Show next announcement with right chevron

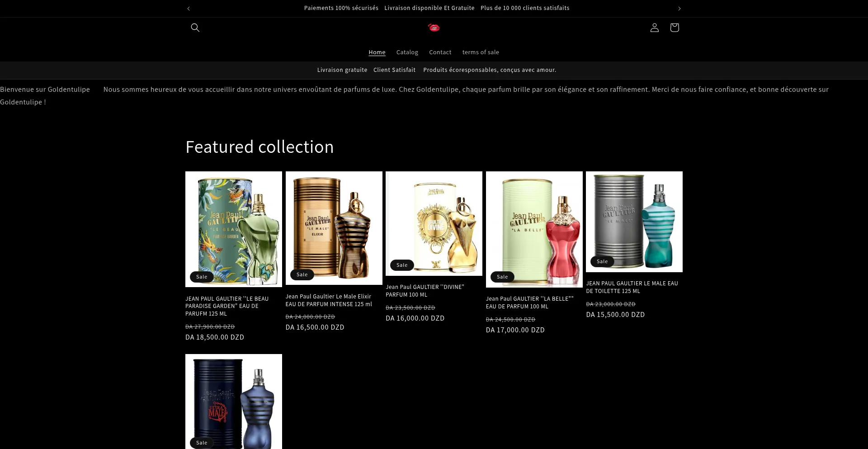679,9
